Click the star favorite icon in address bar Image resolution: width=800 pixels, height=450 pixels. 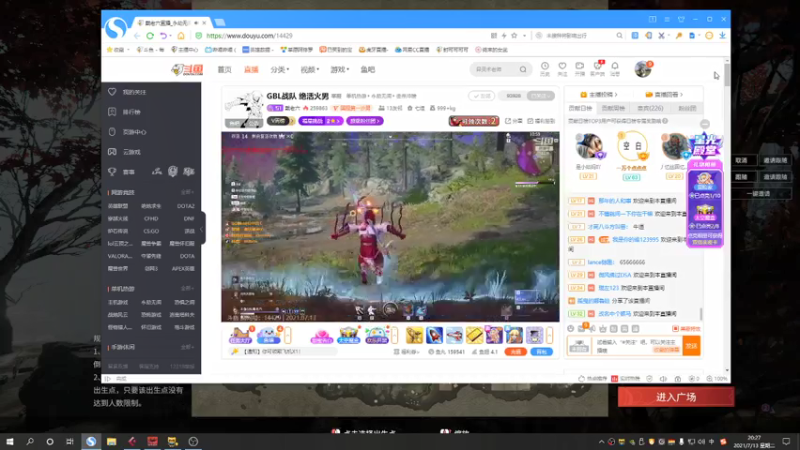514,36
